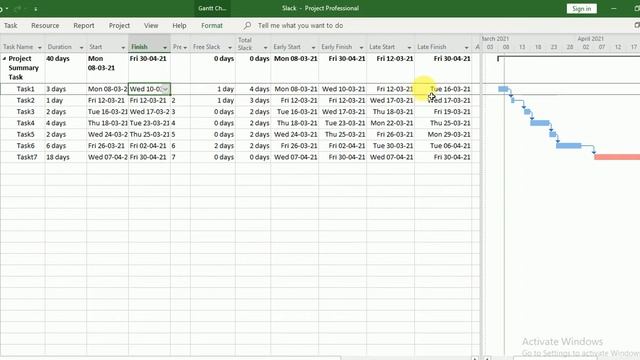Image resolution: width=640 pixels, height=360 pixels.
Task: Click the Task1 Gantt bar
Action: pyautogui.click(x=503, y=89)
